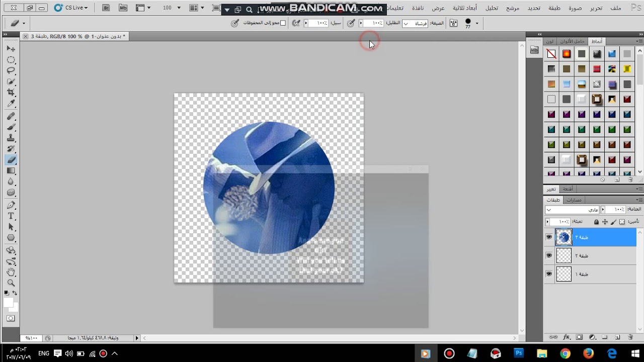Screen dimensions: 644x362
Task: Open the layer style fx menu
Action: pyautogui.click(x=567, y=337)
